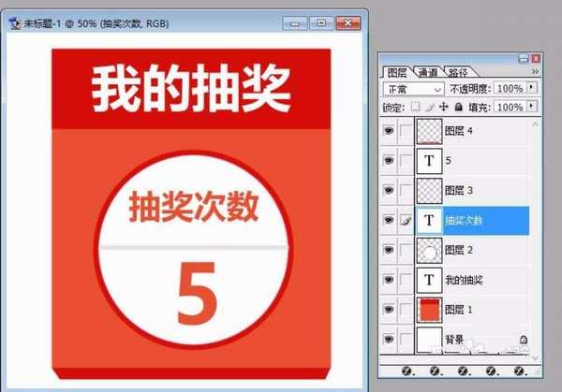
Task: Click the 图层 4 layer thumbnail
Action: [429, 131]
